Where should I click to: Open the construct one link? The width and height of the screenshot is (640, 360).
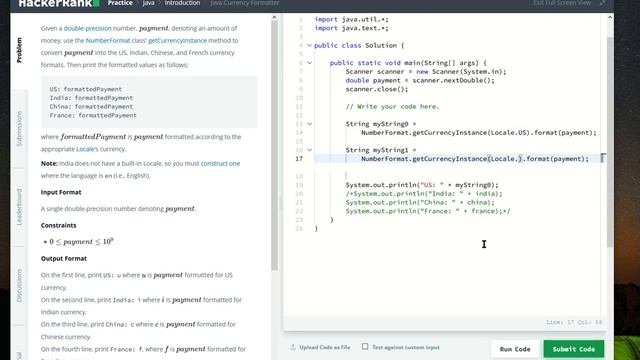[x=220, y=163]
